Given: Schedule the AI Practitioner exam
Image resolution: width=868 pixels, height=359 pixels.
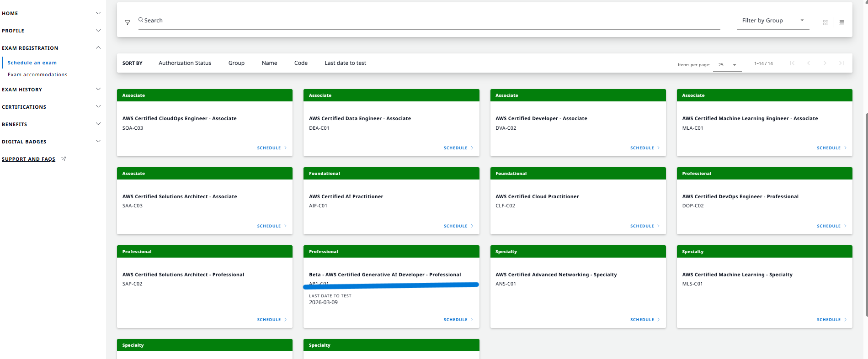Looking at the screenshot, I should point(458,226).
